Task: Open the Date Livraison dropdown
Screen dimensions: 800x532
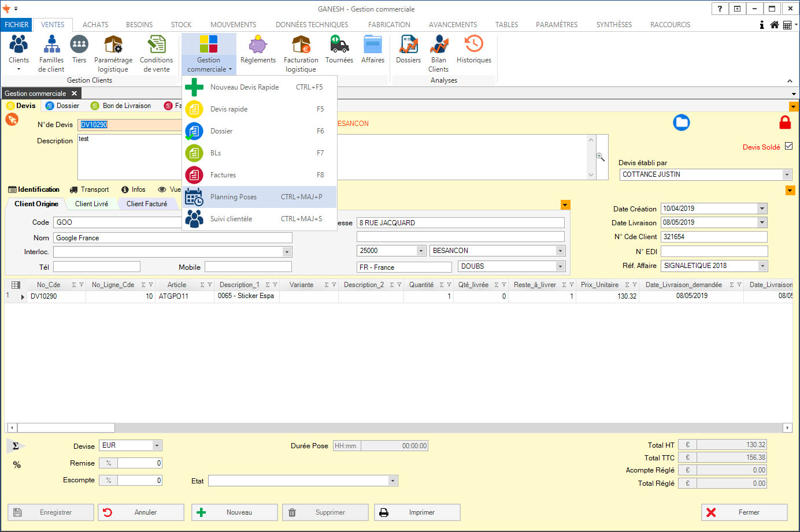Action: [x=762, y=222]
